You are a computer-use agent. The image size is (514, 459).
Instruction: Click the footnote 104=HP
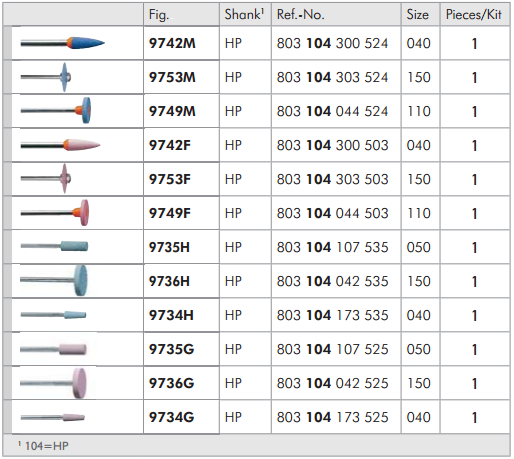(43, 446)
